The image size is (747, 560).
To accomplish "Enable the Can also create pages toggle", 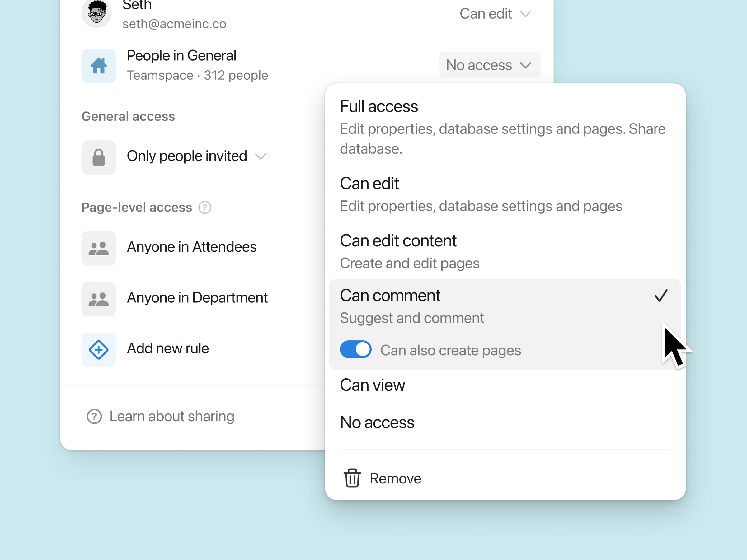I will pos(355,350).
